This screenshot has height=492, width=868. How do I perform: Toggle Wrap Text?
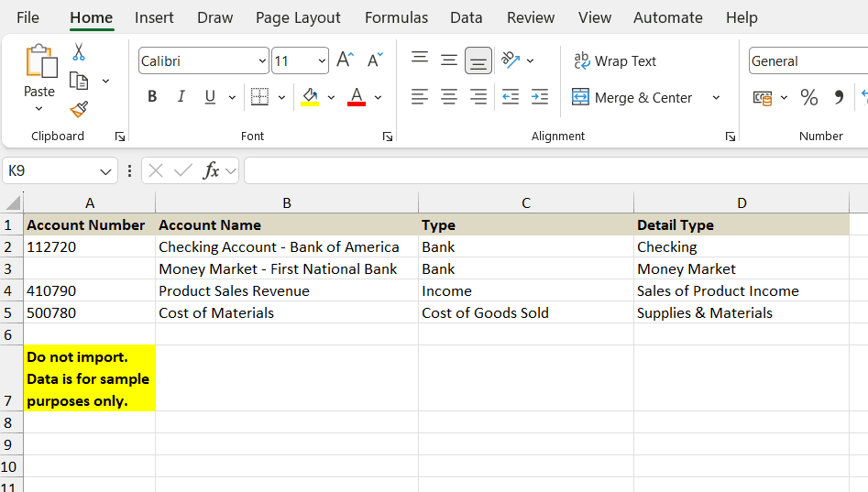[614, 60]
